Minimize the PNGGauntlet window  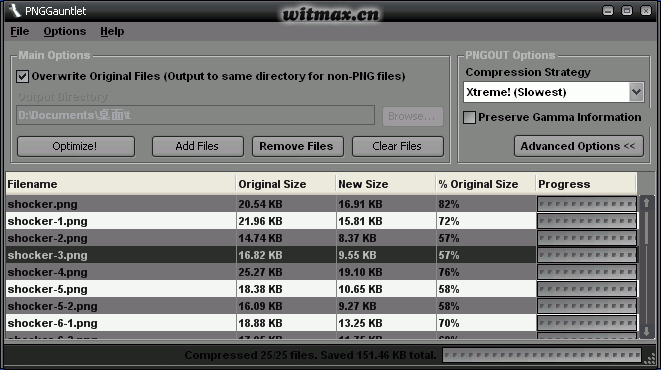[608, 11]
